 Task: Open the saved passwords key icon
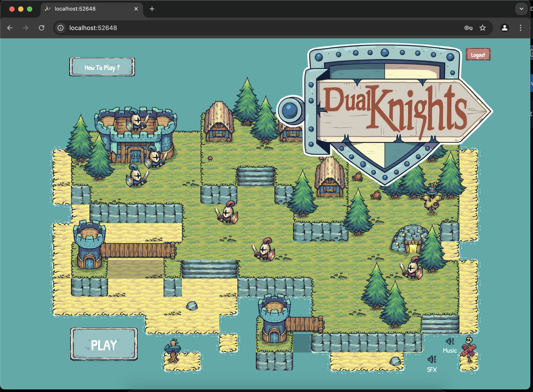coord(468,28)
